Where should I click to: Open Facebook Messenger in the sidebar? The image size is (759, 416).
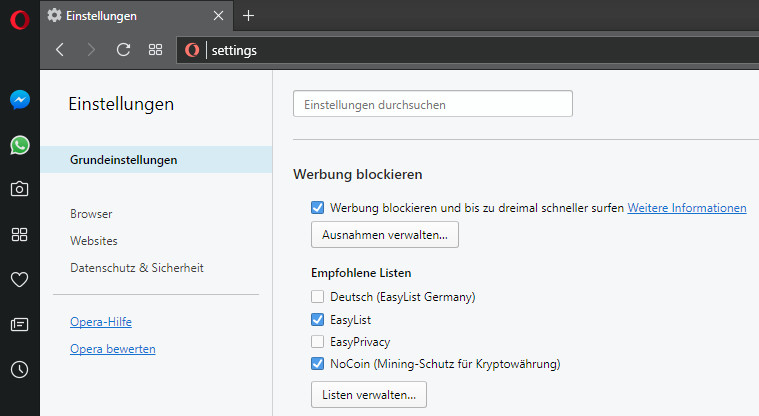20,100
